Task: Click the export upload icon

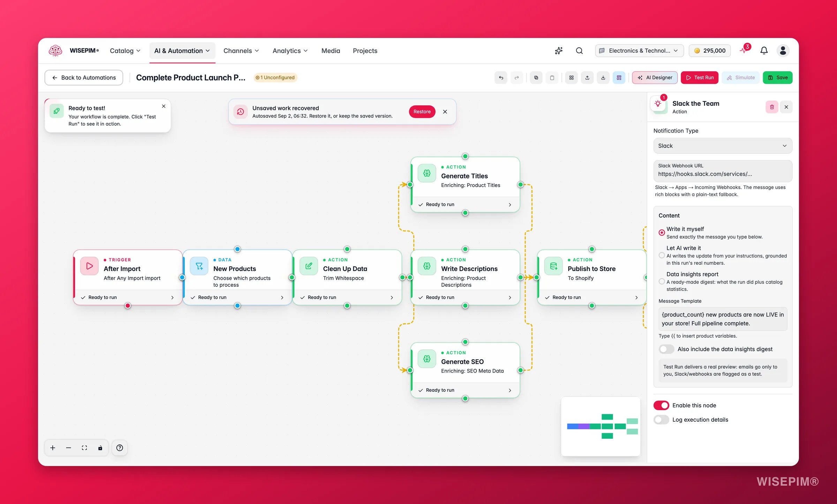Action: click(587, 77)
